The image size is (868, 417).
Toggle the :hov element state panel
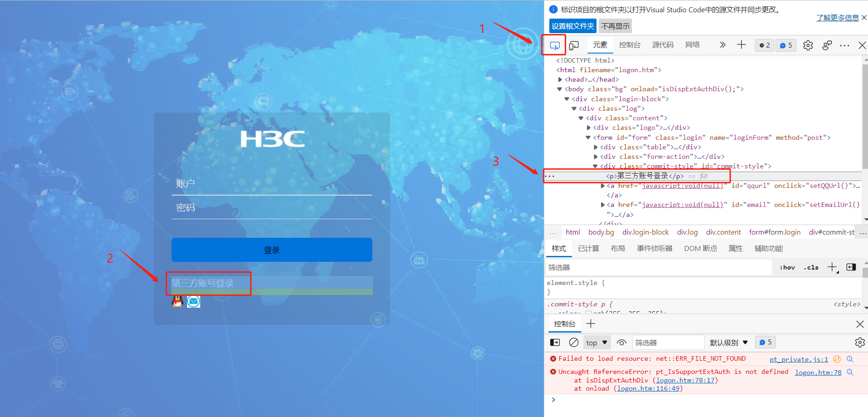click(788, 267)
